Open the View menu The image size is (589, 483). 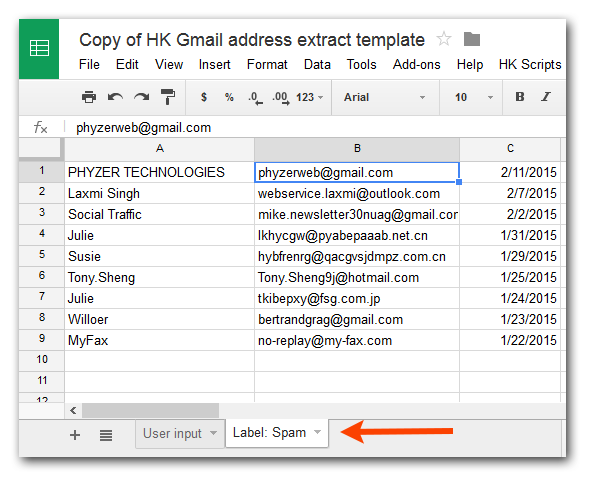[x=169, y=65]
